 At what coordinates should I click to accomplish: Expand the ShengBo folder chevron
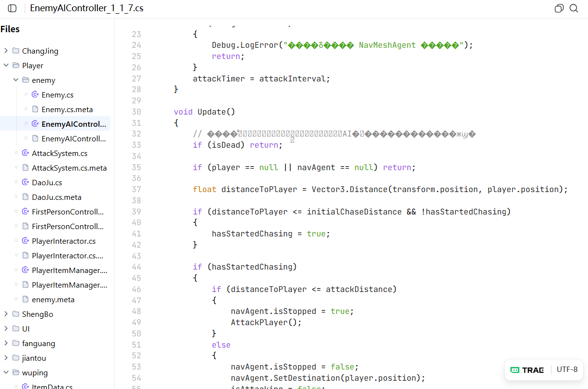point(6,314)
